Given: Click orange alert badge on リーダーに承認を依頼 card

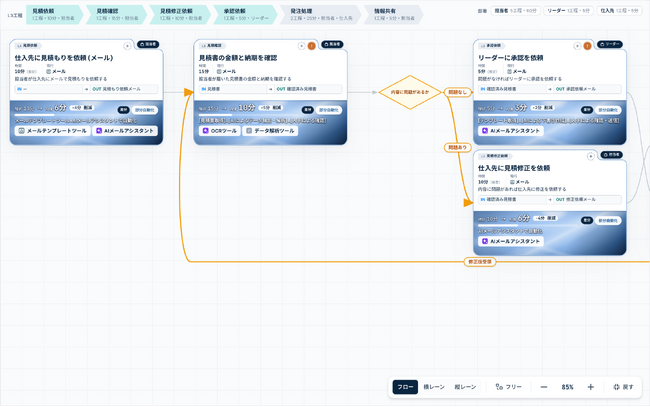Looking at the screenshot, I should [x=587, y=46].
